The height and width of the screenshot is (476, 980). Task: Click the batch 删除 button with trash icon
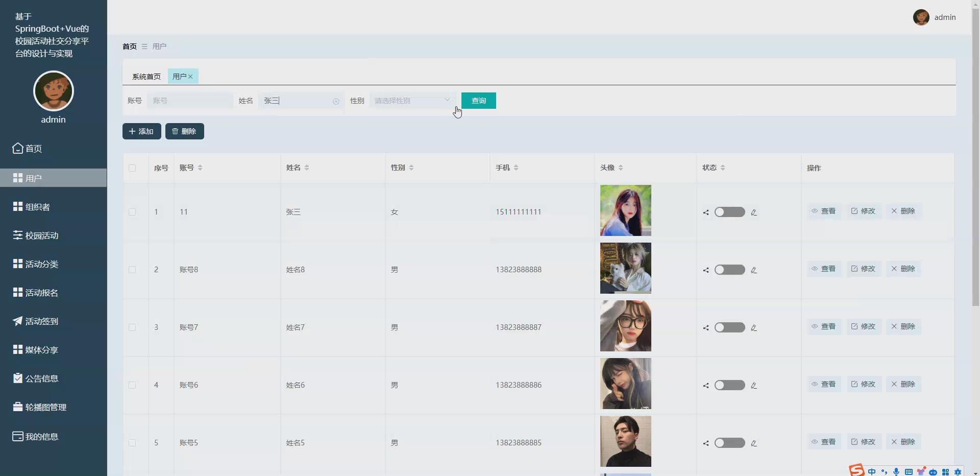pos(185,131)
